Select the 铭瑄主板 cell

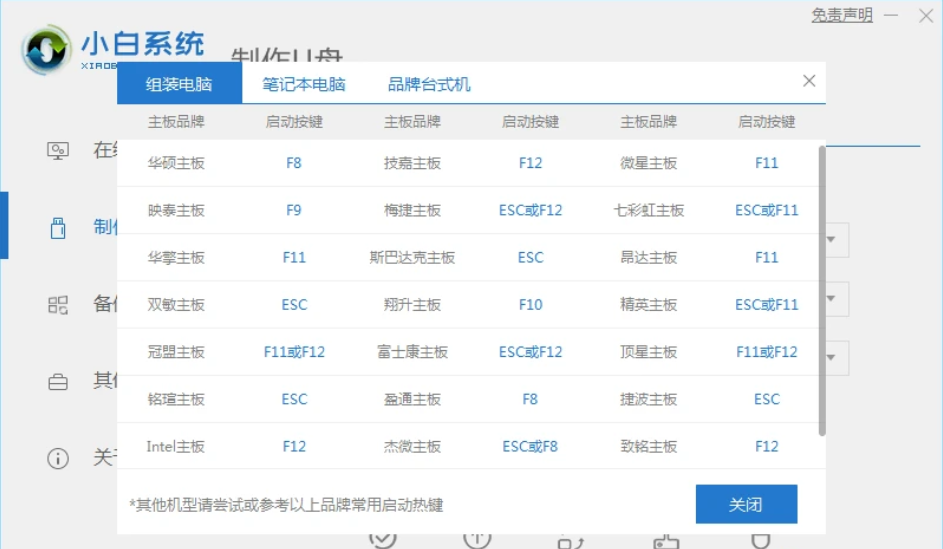click(x=176, y=399)
